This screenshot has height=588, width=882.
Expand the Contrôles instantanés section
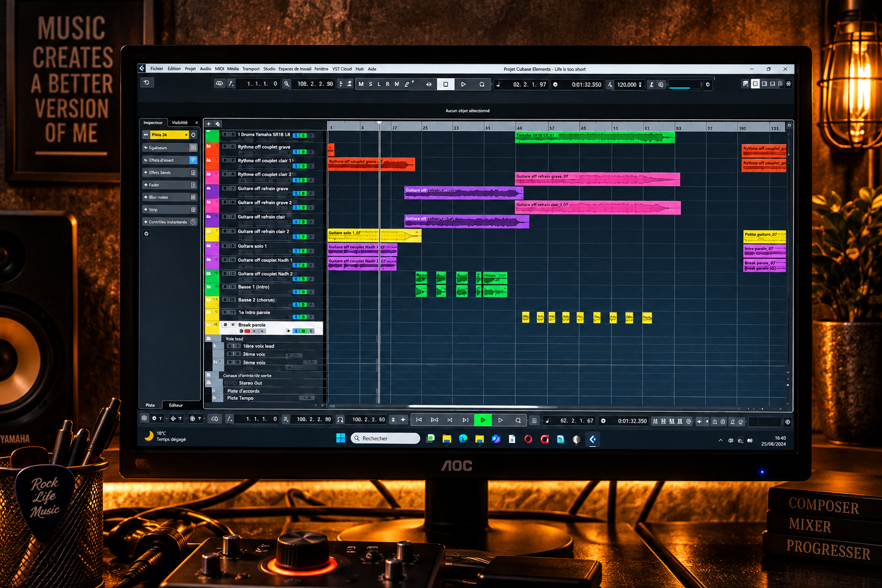pos(169,222)
